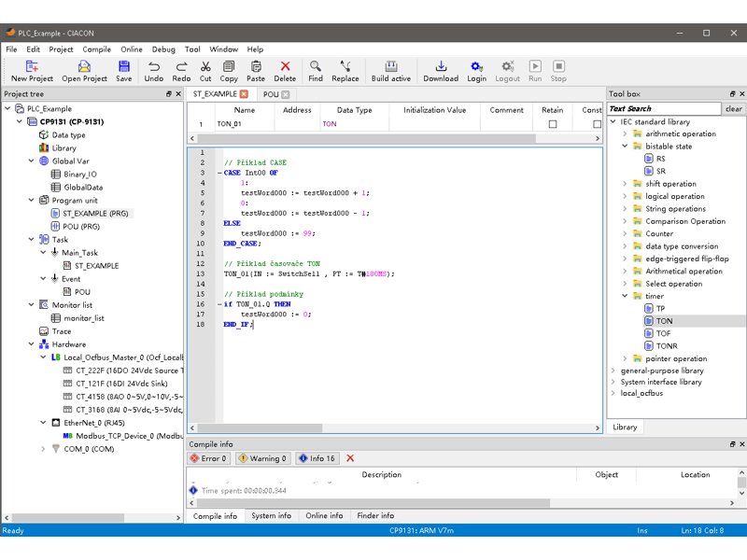Open the Debug menu
Screen dimensions: 747x560
pyautogui.click(x=163, y=49)
